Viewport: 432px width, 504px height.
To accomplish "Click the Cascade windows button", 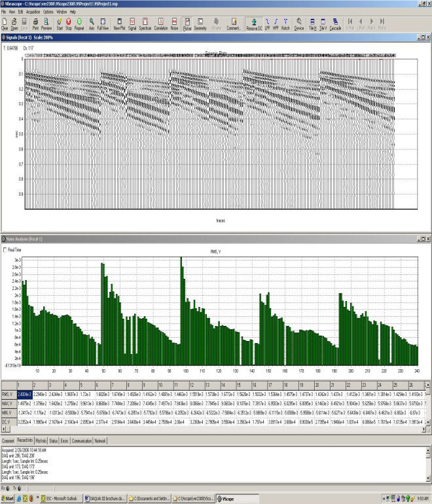I will (x=335, y=24).
